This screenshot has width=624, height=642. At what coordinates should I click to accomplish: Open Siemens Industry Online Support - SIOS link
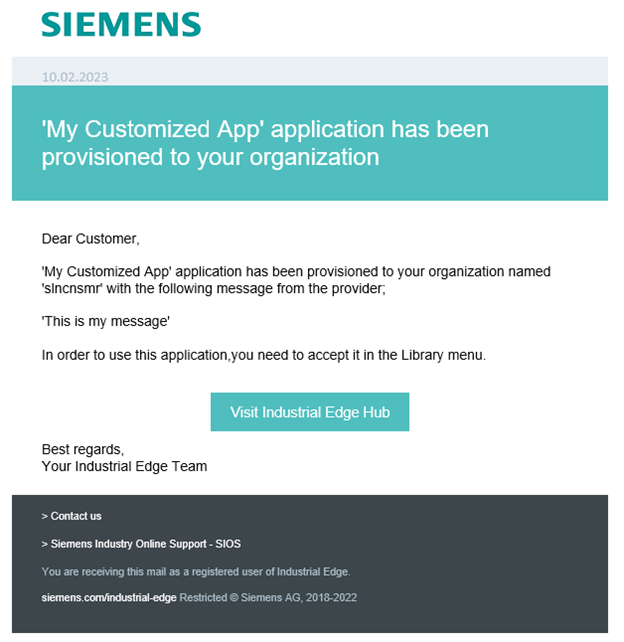(145, 544)
